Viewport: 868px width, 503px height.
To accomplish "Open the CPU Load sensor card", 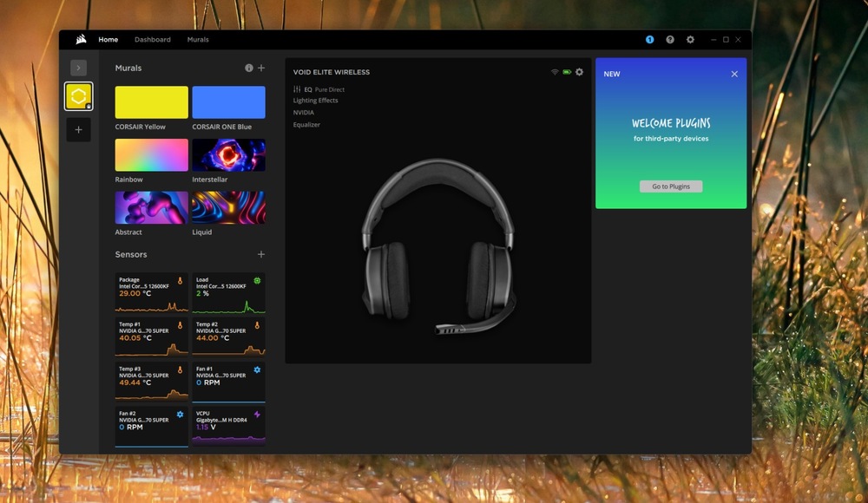I will click(228, 293).
